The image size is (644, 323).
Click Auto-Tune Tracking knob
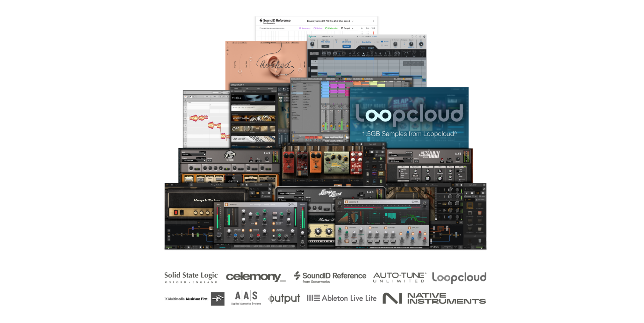click(x=312, y=44)
